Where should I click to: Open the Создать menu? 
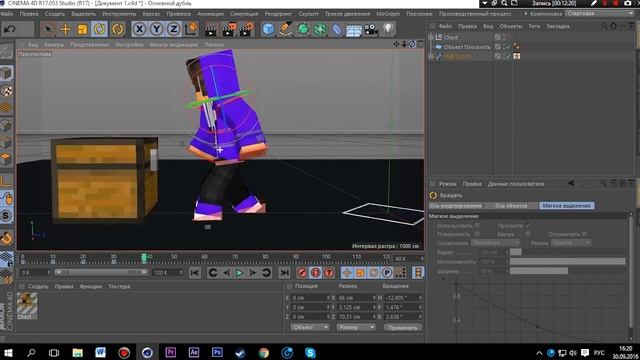[55, 13]
